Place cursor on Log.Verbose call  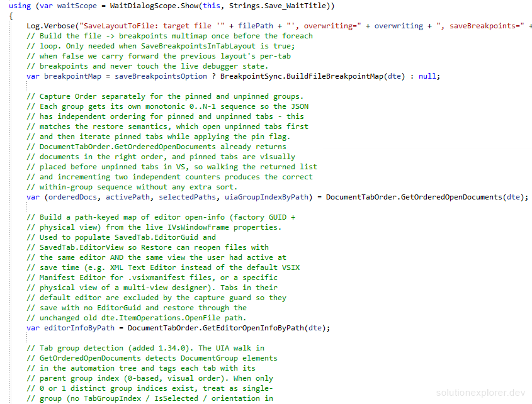point(51,26)
